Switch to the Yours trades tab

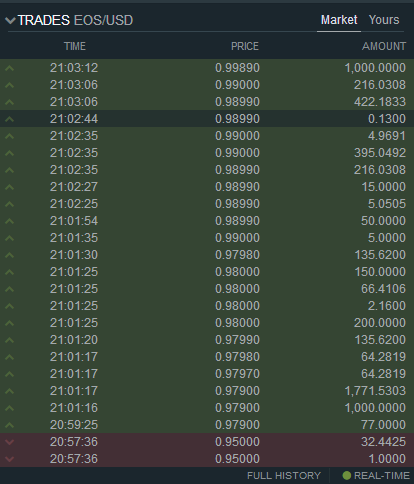point(384,20)
